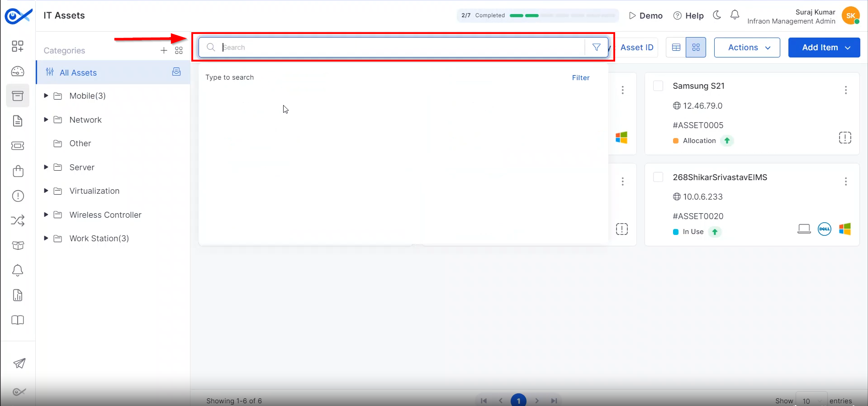
Task: Open the Actions dropdown
Action: (x=747, y=48)
